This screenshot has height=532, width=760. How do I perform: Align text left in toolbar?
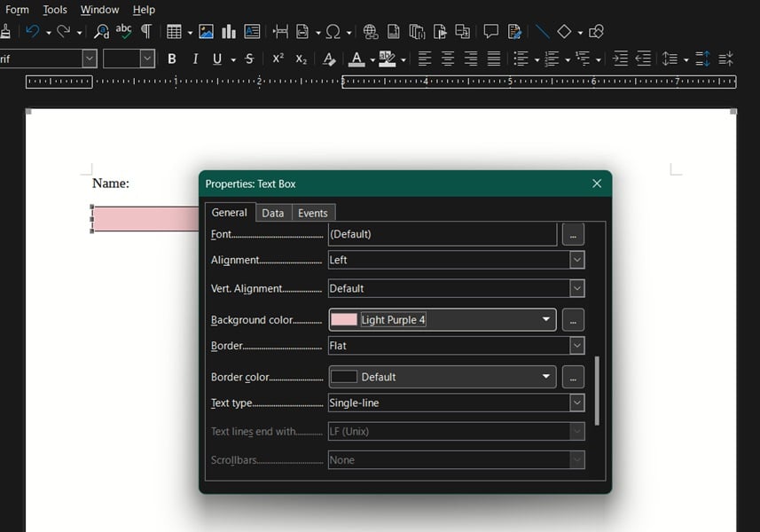425,59
